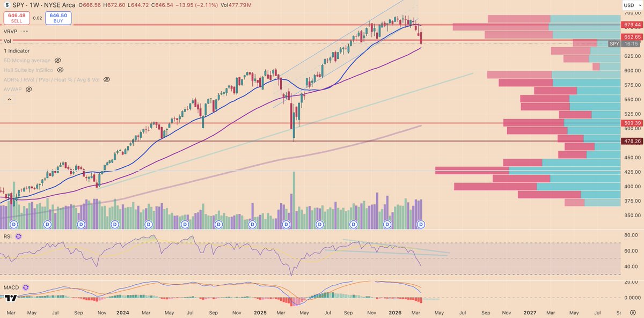
Task: Show the 5D Moving average indicator
Action: point(58,61)
